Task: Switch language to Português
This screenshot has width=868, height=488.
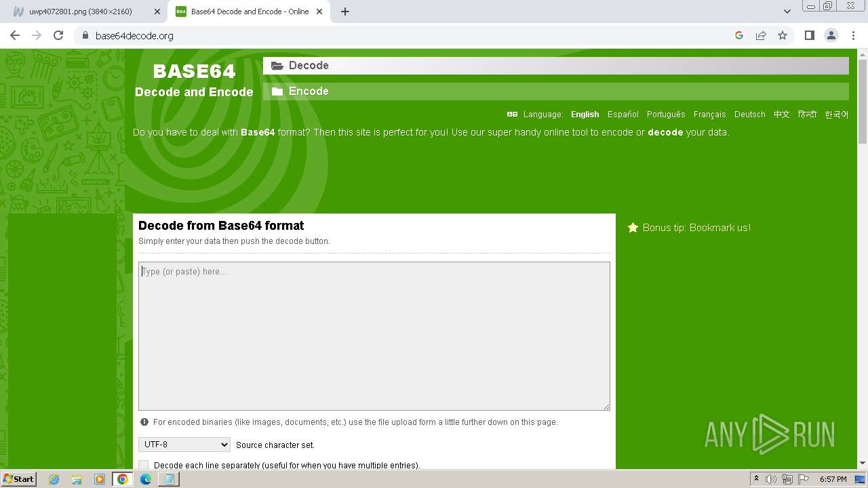Action: click(x=666, y=115)
